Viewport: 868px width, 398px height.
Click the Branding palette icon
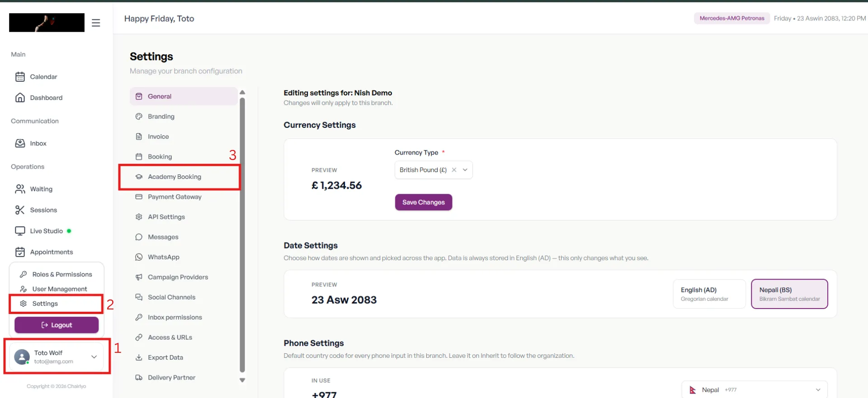point(139,117)
